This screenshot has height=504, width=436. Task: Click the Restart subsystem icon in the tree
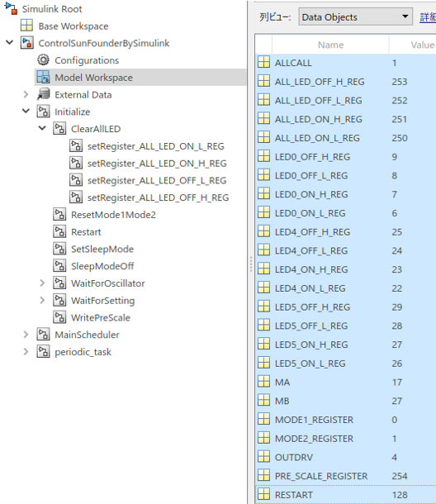pos(59,231)
